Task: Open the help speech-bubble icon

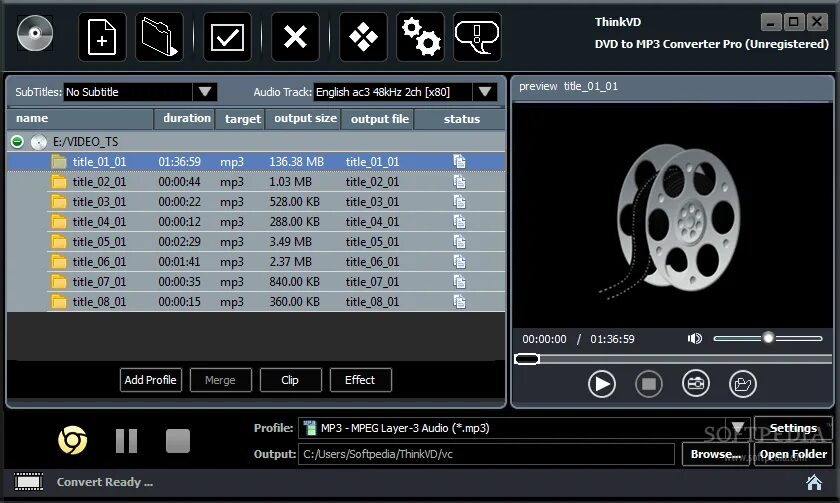Action: point(477,37)
